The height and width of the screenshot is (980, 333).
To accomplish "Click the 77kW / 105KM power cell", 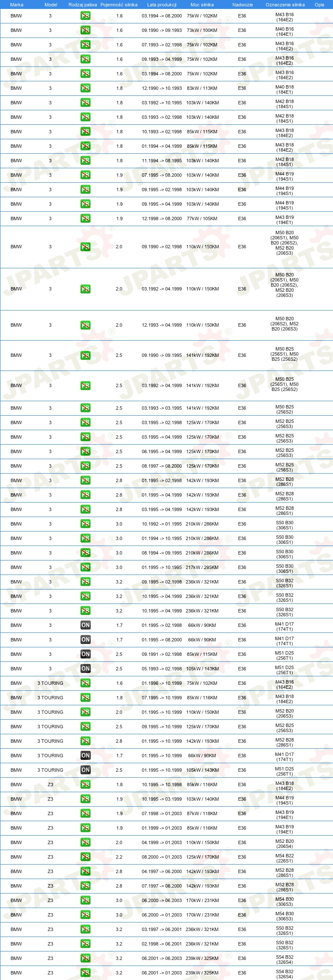I will [202, 218].
